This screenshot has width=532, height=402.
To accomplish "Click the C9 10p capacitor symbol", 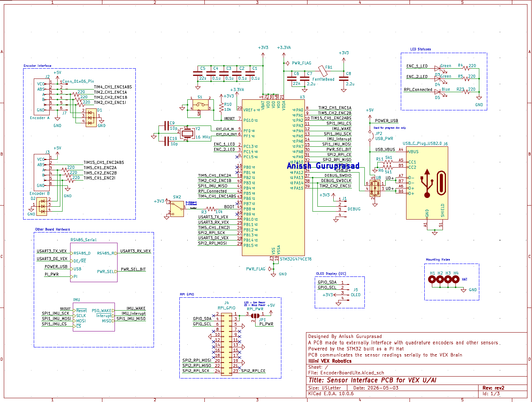I will tap(166, 126).
